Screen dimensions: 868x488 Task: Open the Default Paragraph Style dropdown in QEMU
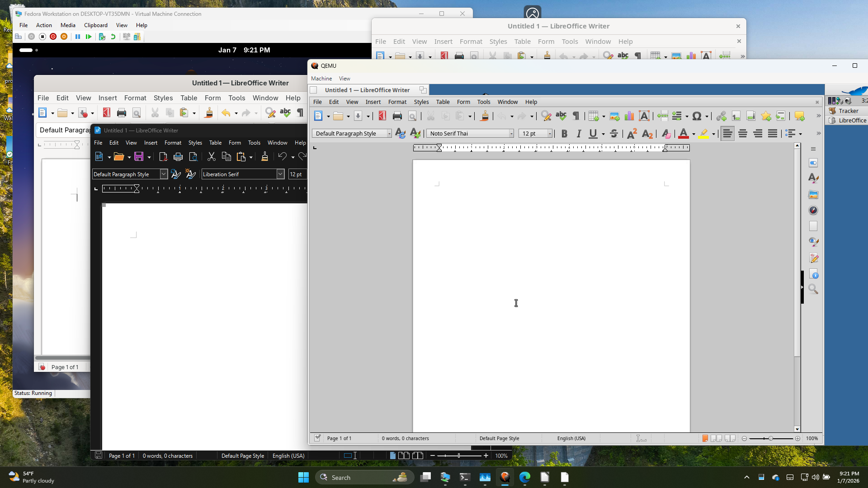[389, 134]
